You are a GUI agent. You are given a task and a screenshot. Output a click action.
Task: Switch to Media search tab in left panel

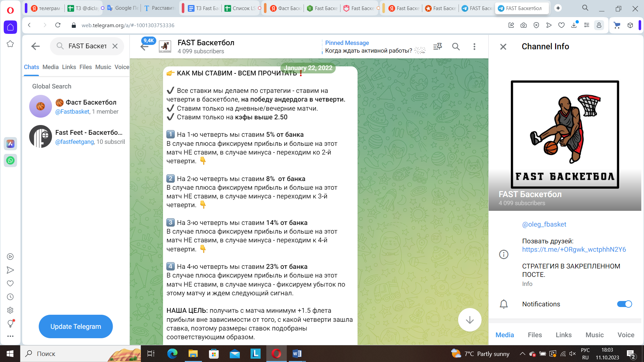click(x=51, y=67)
